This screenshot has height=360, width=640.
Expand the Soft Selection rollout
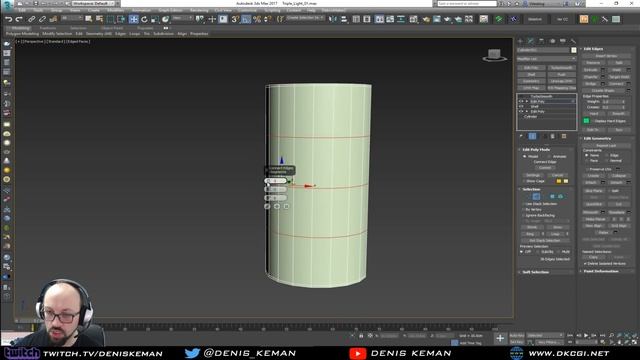coord(535,272)
